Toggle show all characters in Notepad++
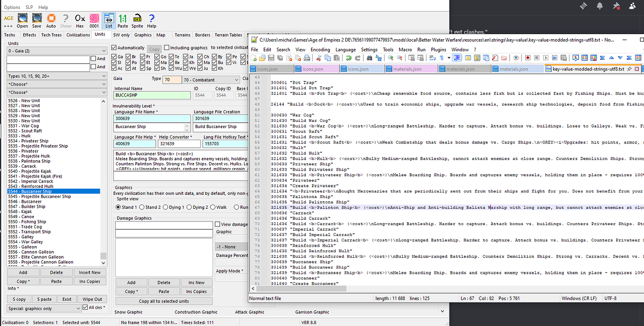Viewport: 644px width, 326px height. click(x=442, y=59)
